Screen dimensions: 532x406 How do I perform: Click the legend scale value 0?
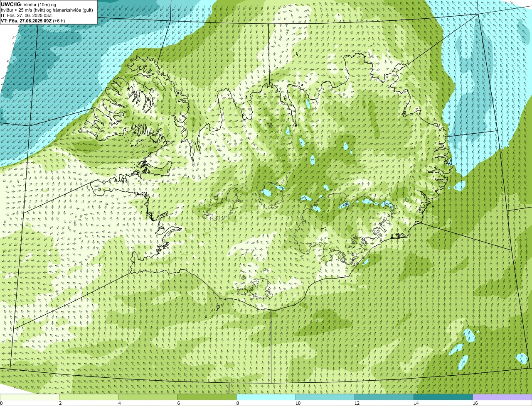tap(1, 403)
